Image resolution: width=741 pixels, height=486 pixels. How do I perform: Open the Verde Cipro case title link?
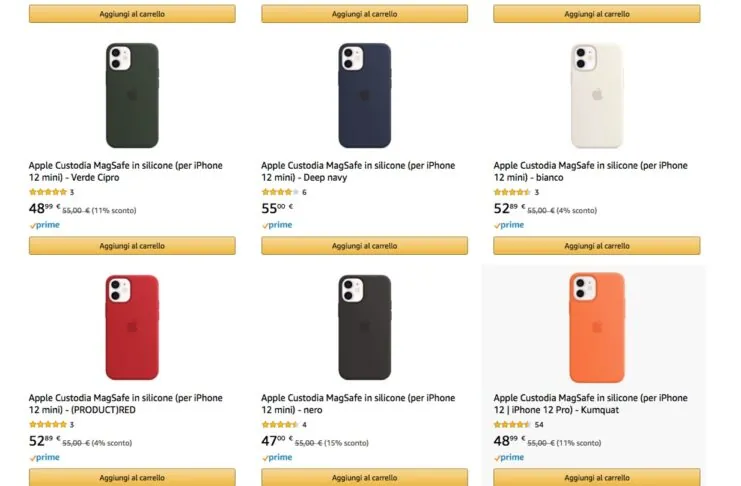pos(125,171)
